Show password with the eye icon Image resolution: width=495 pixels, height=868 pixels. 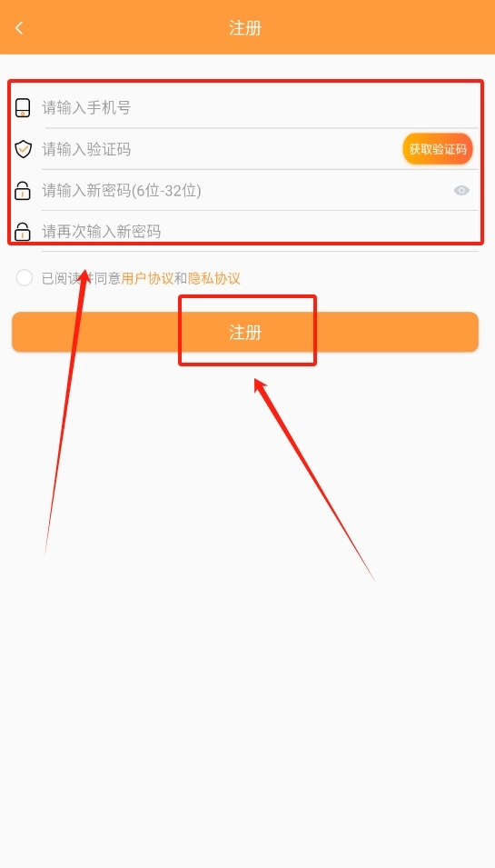click(x=461, y=191)
